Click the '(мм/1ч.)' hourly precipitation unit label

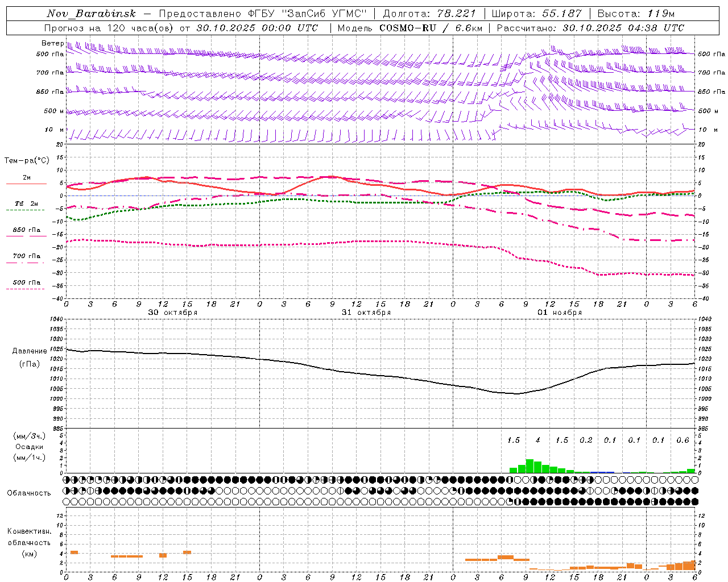tap(29, 458)
